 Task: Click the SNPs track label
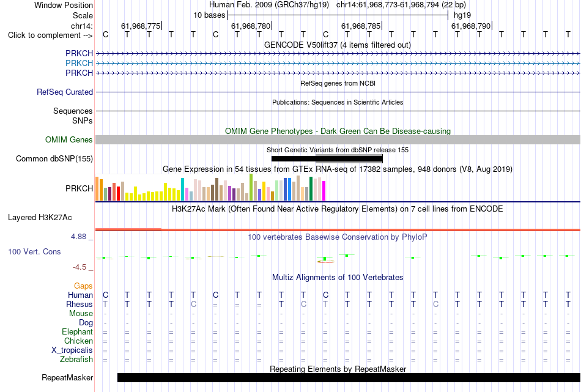coord(83,120)
